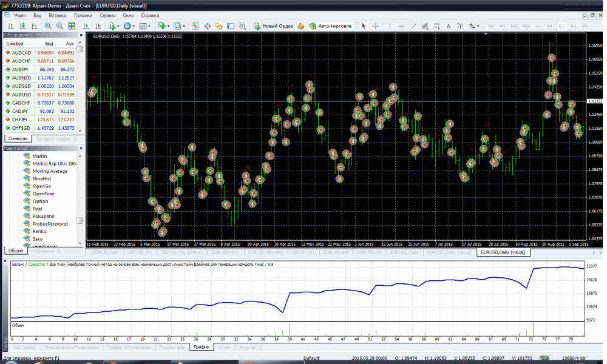Expand the templates dropdown in toolbar

tap(151, 26)
